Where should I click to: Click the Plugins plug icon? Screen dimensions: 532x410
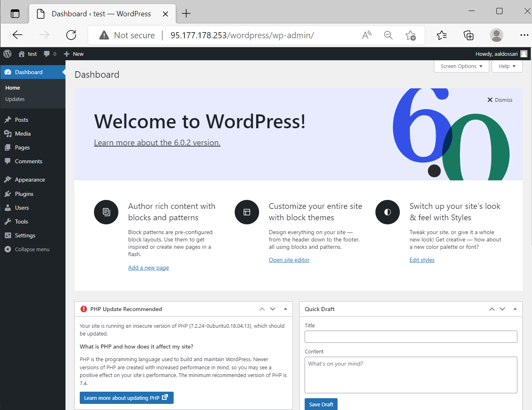point(8,194)
